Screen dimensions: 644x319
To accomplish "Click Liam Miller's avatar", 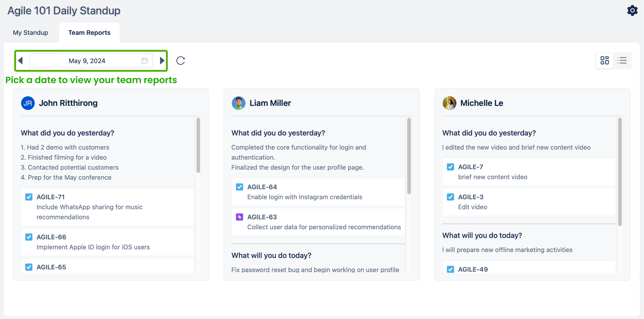I will [239, 103].
